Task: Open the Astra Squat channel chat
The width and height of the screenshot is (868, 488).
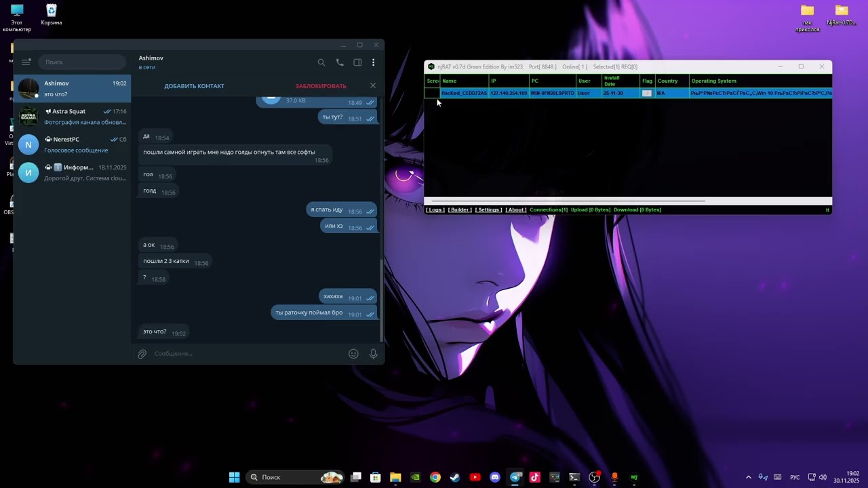Action: pos(72,117)
